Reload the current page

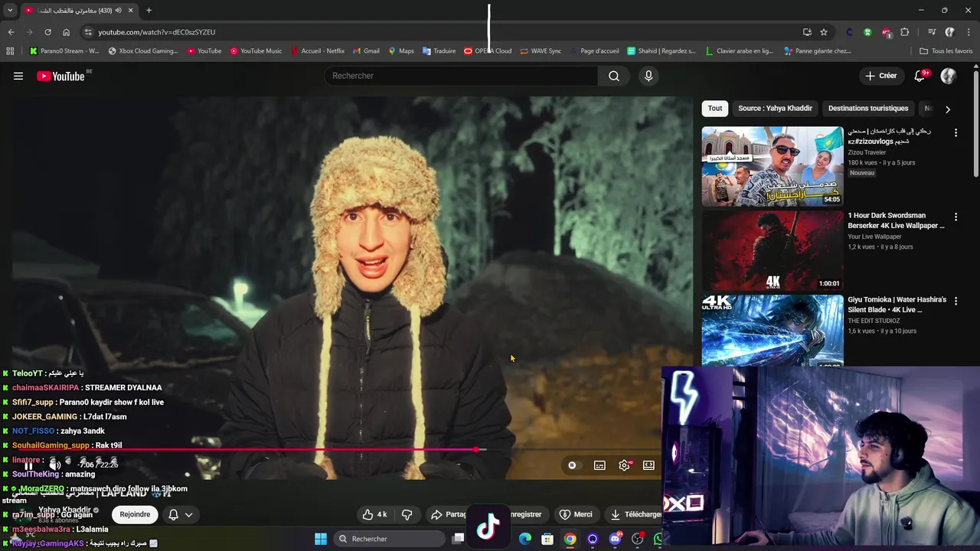point(47,32)
